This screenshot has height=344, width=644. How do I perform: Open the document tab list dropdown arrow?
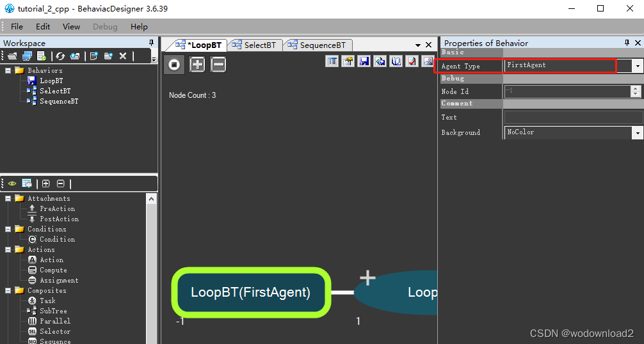point(418,45)
